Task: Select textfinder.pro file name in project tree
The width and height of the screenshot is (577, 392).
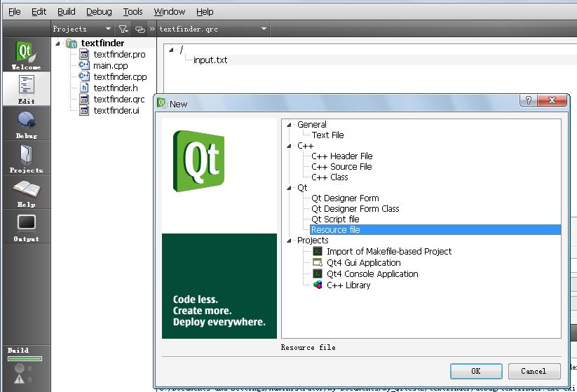Action: coord(119,55)
